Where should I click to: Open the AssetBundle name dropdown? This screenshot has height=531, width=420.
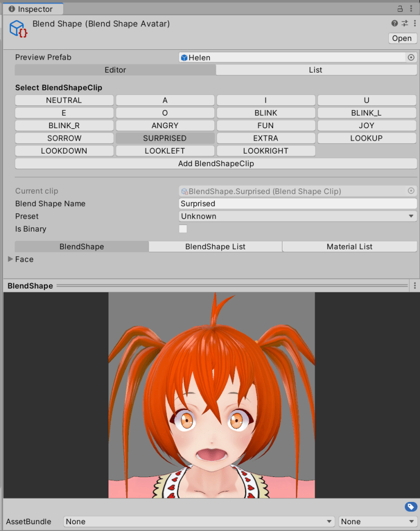coord(199,522)
